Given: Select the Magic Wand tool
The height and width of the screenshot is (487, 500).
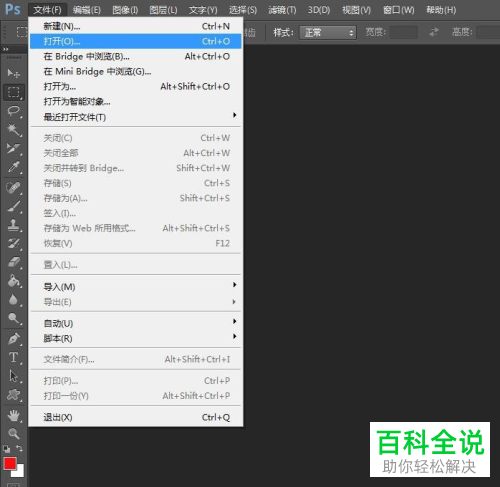Looking at the screenshot, I should point(13,129).
